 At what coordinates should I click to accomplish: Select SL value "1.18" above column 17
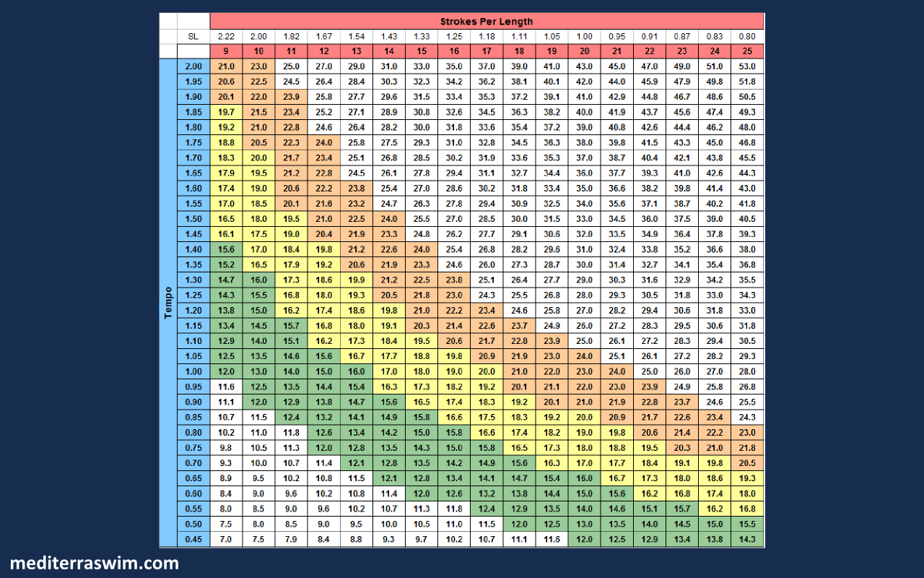(x=487, y=37)
